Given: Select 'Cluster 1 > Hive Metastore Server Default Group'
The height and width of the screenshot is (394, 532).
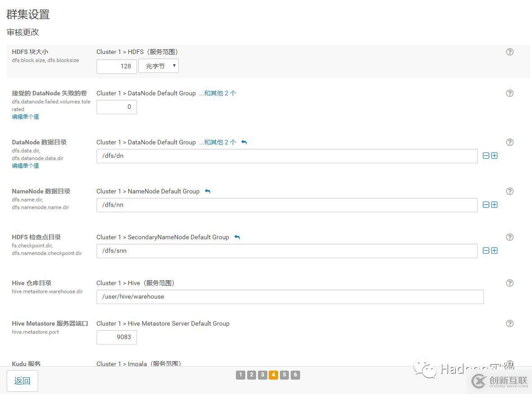Looking at the screenshot, I should [163, 324].
